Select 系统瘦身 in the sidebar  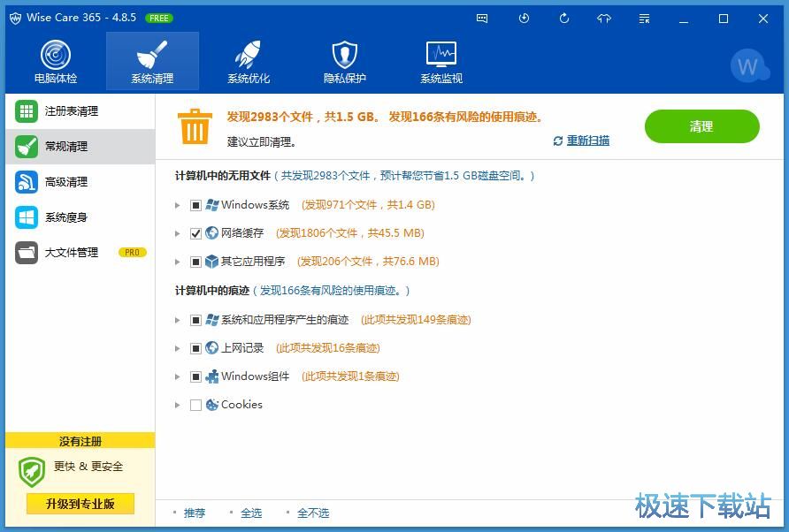click(x=80, y=217)
